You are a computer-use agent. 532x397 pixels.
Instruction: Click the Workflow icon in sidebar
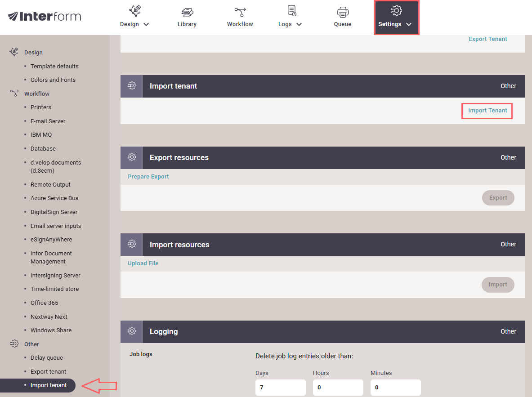click(x=14, y=94)
